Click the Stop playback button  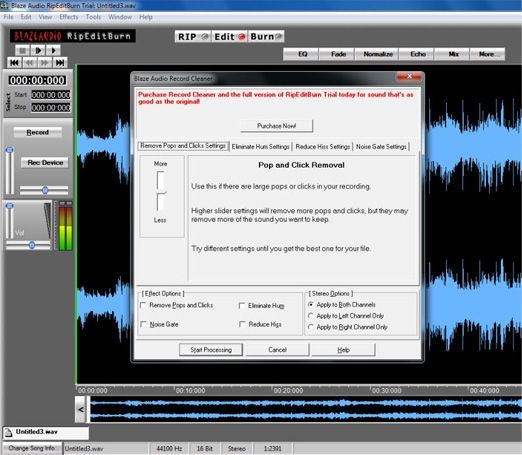[x=22, y=51]
